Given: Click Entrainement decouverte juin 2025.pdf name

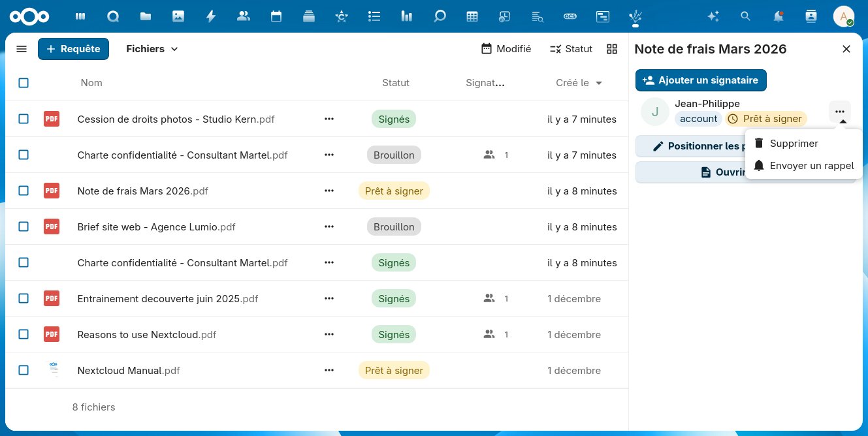Looking at the screenshot, I should [x=168, y=298].
